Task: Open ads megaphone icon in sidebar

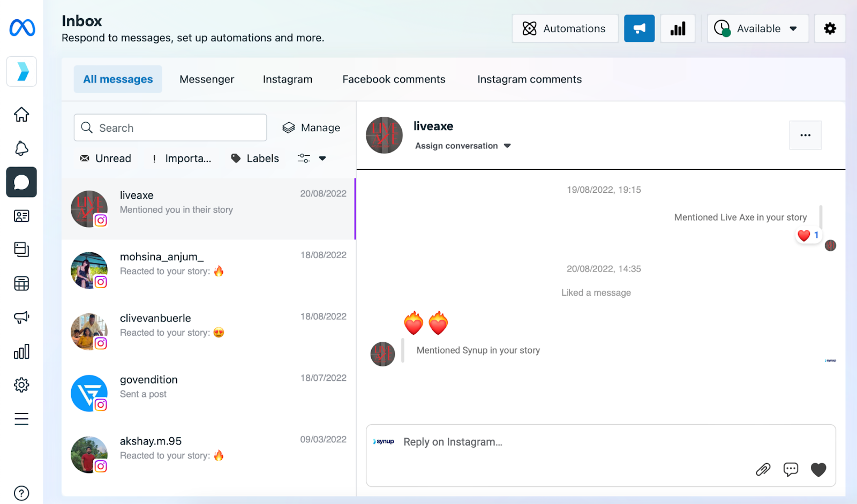Action: tap(21, 317)
